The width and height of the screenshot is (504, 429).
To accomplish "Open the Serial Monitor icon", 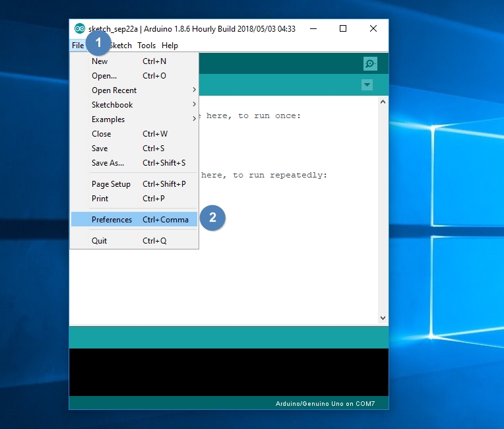I will point(370,63).
